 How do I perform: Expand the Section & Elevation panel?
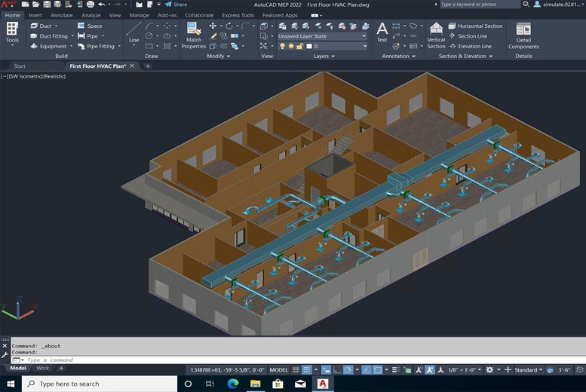[465, 56]
